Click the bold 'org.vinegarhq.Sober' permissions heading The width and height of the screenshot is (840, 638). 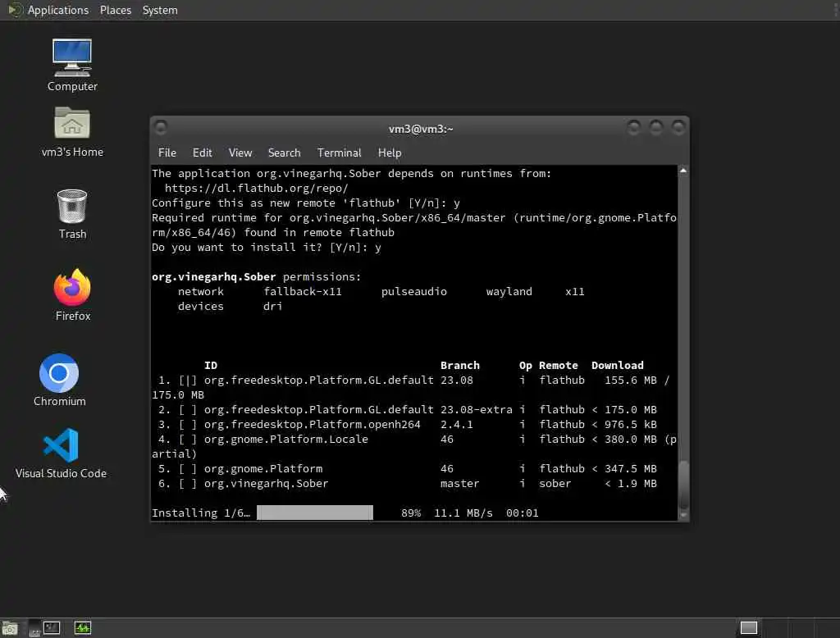[214, 276]
